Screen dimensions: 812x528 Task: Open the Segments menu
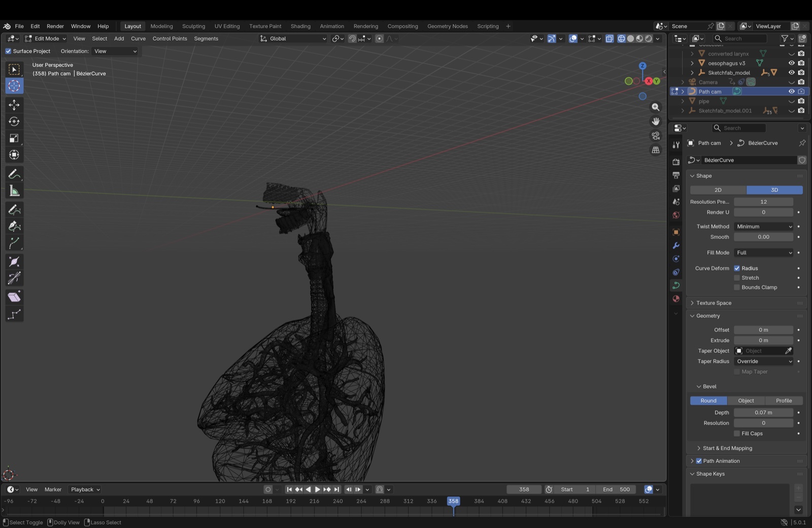pyautogui.click(x=206, y=39)
